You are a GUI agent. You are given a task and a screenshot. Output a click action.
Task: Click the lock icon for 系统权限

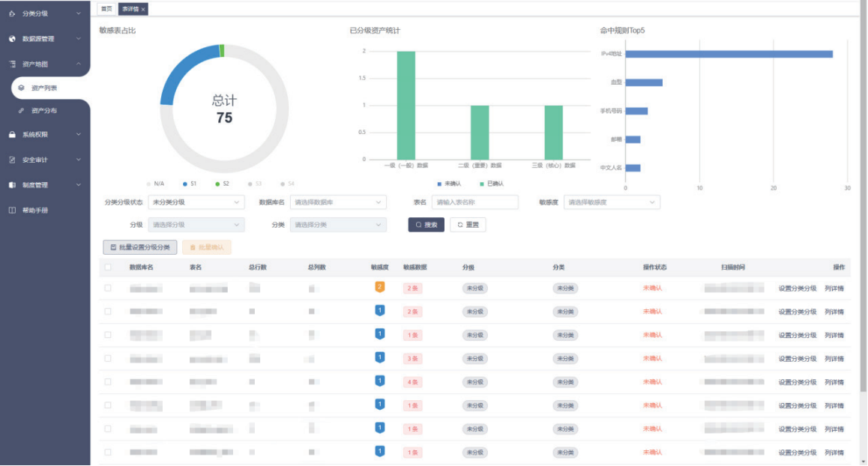[x=12, y=135]
